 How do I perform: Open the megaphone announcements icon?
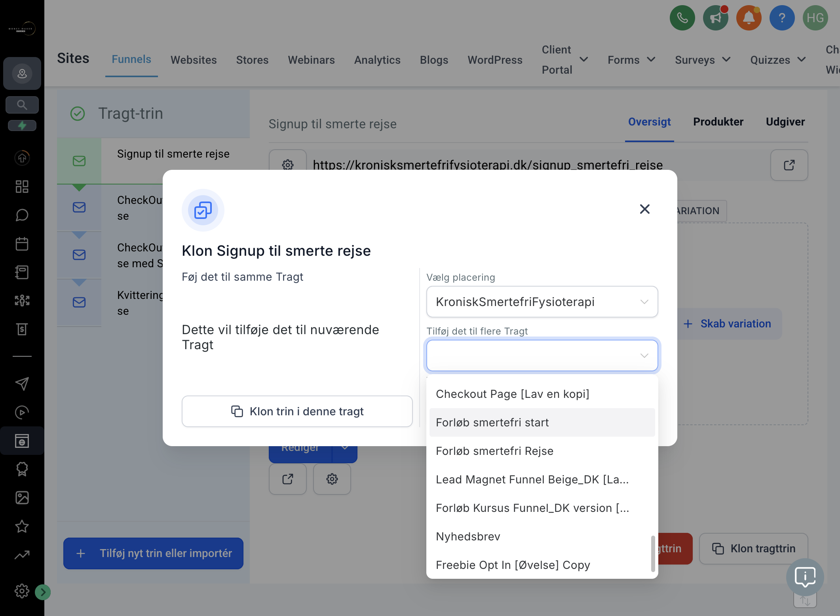click(715, 18)
